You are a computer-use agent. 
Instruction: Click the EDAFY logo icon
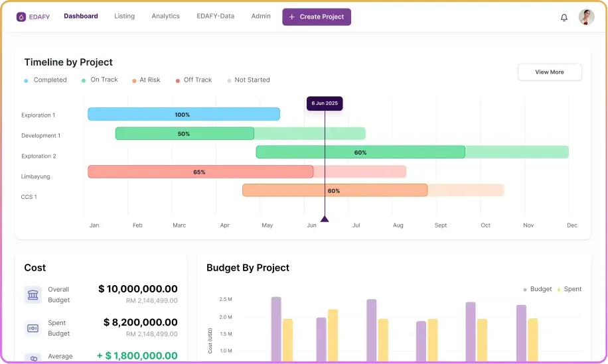[21, 17]
